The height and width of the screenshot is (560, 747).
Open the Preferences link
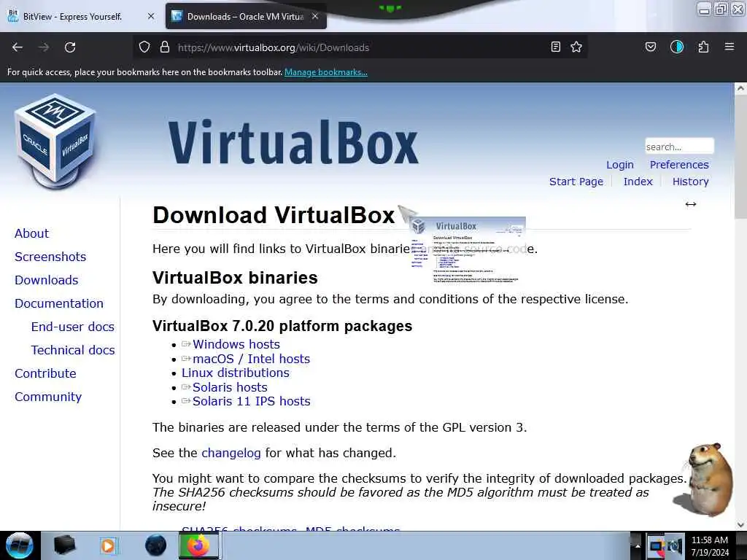tap(679, 165)
